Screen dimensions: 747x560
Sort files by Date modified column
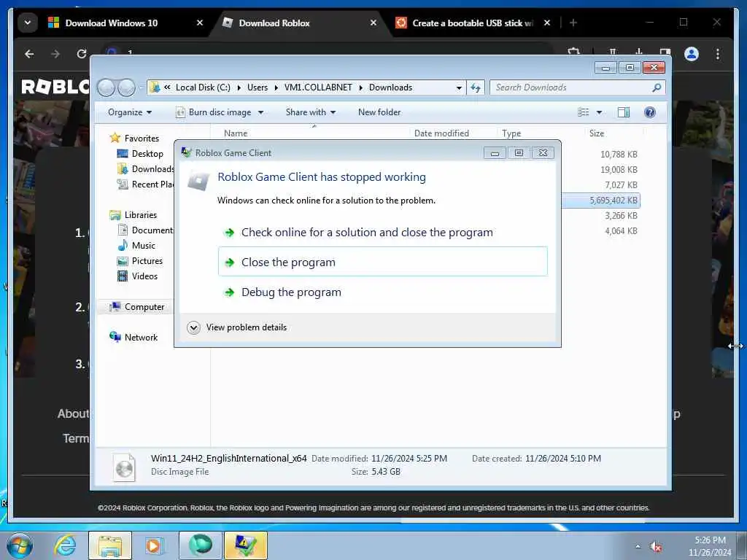coord(441,133)
